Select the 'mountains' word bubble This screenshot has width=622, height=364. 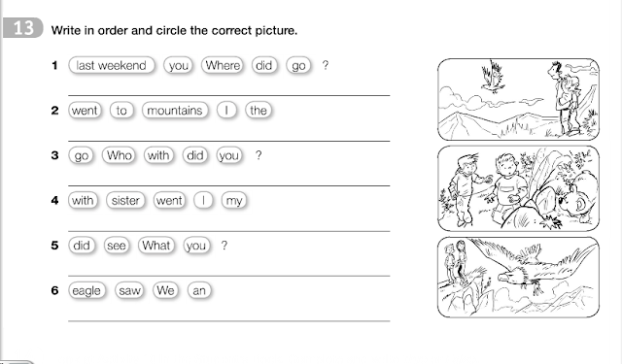pyautogui.click(x=175, y=110)
